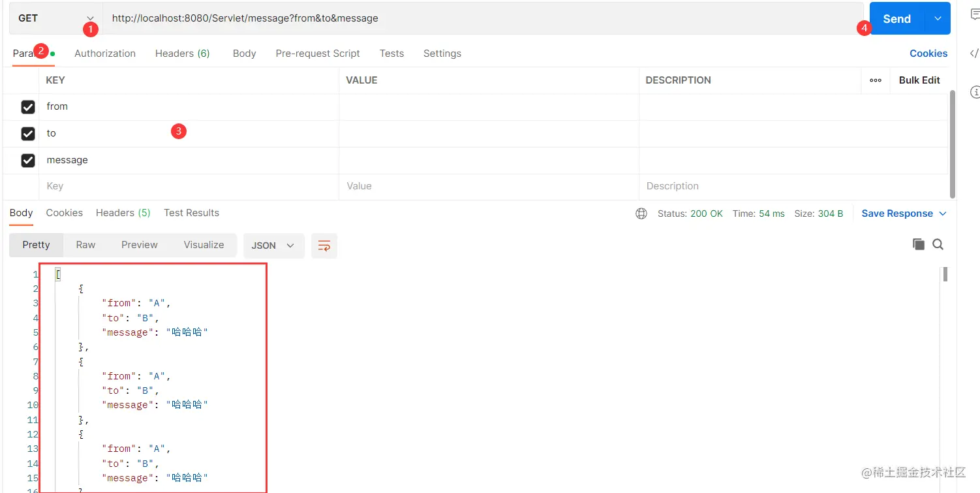Open the params column options ellipsis
The width and height of the screenshot is (980, 493).
coord(876,80)
